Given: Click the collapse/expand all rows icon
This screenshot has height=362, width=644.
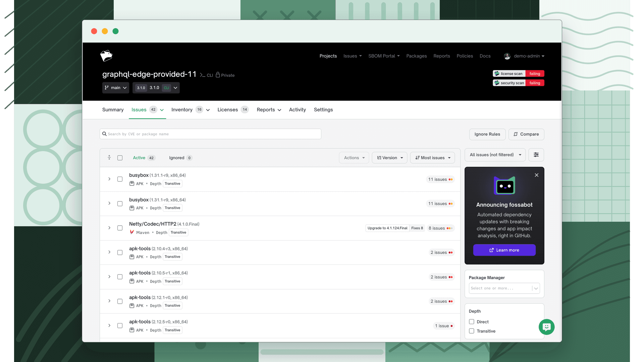Looking at the screenshot, I should tap(109, 158).
